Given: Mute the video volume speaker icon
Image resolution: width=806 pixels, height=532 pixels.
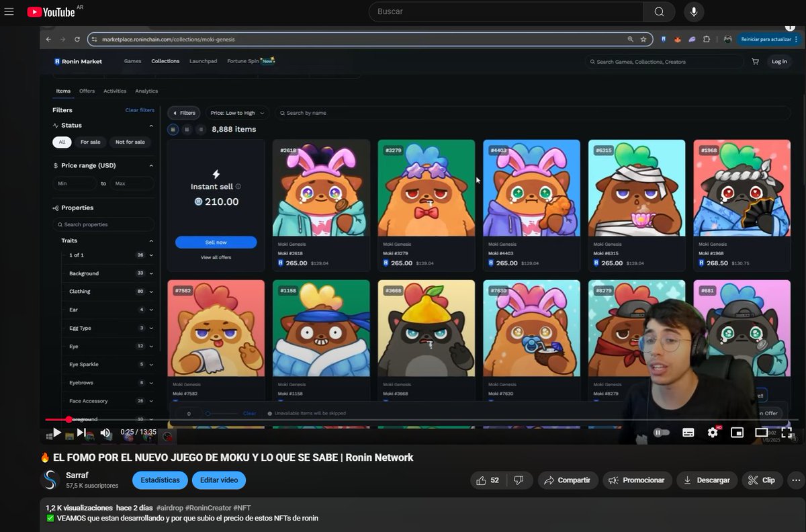Looking at the screenshot, I should 105,433.
